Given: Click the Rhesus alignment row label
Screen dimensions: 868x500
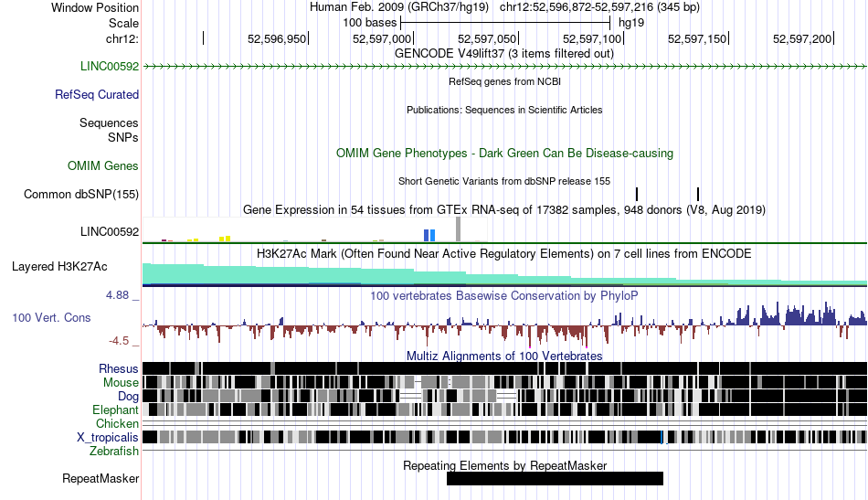Looking at the screenshot, I should coord(119,368).
